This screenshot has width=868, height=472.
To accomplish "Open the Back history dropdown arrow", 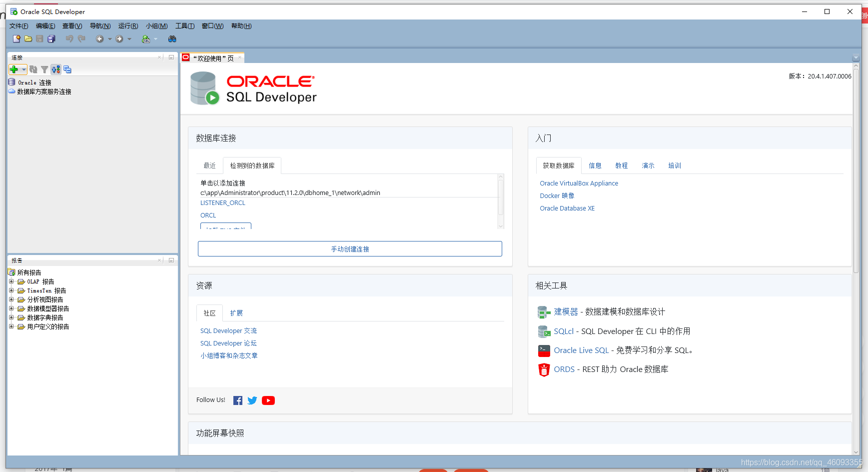I will (110, 39).
